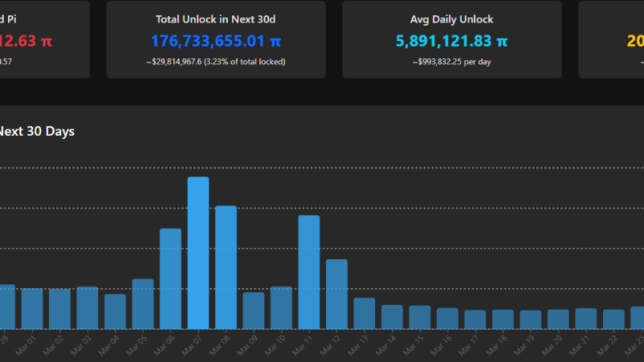
Task: Select the Avg Daily Unlock card heading
Action: (x=452, y=19)
